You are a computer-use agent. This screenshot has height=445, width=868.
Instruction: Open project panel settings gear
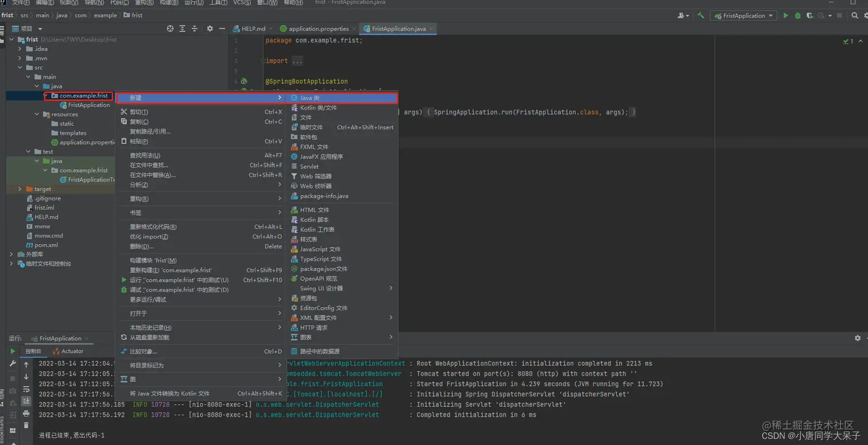click(x=210, y=29)
